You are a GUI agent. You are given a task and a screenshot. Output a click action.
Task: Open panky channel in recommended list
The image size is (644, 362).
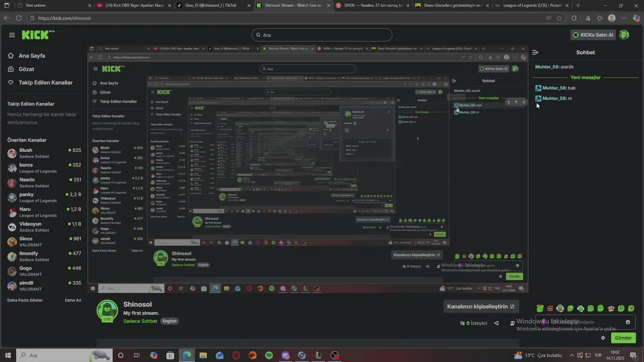(x=44, y=197)
